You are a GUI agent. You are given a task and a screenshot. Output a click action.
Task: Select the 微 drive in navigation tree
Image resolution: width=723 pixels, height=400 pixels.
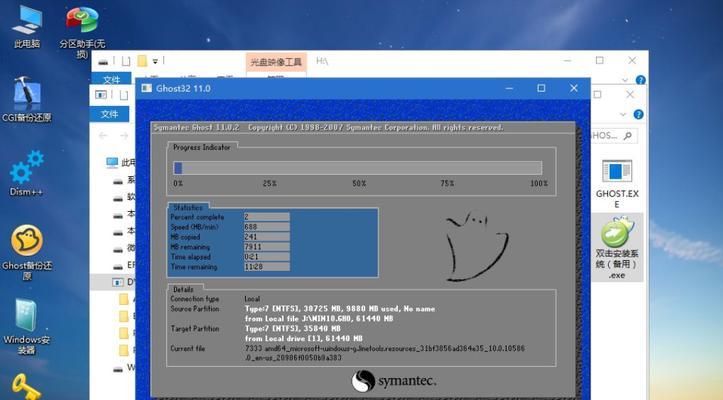pyautogui.click(x=124, y=248)
